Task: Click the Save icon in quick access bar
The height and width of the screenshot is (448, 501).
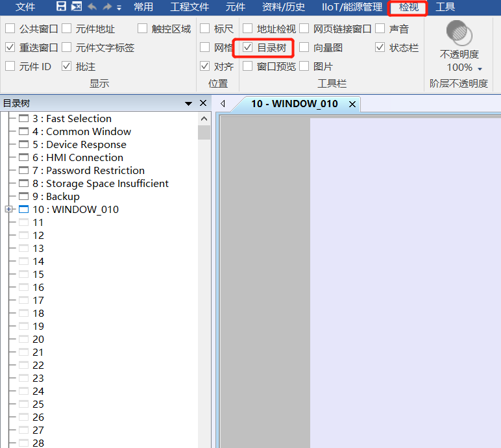Action: pos(61,7)
